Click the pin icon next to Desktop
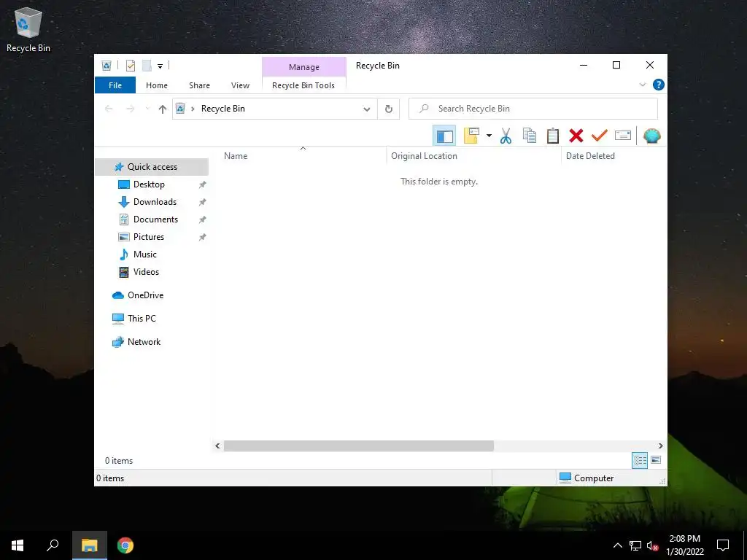This screenshot has width=747, height=560. coord(203,184)
